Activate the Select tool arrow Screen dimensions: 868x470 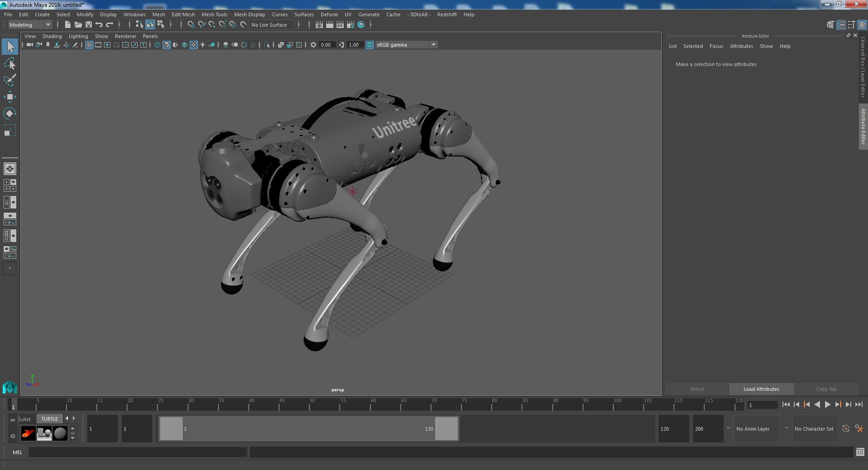click(x=10, y=47)
